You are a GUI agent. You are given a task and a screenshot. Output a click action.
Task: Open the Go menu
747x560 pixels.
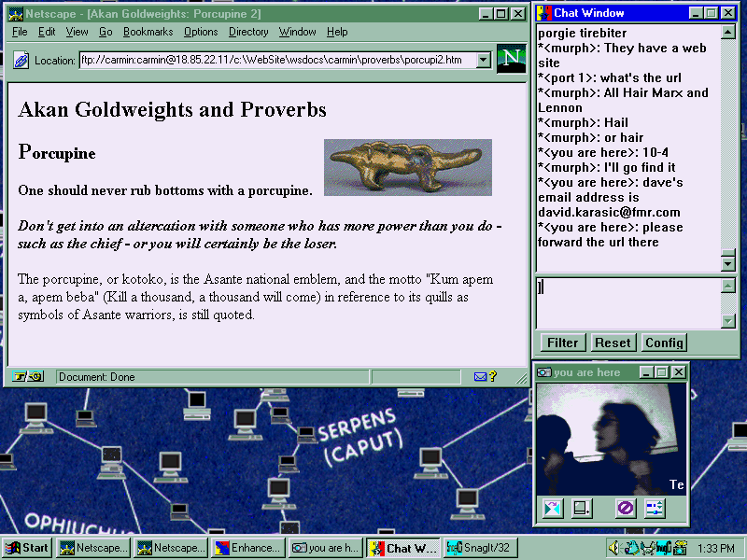tap(106, 32)
